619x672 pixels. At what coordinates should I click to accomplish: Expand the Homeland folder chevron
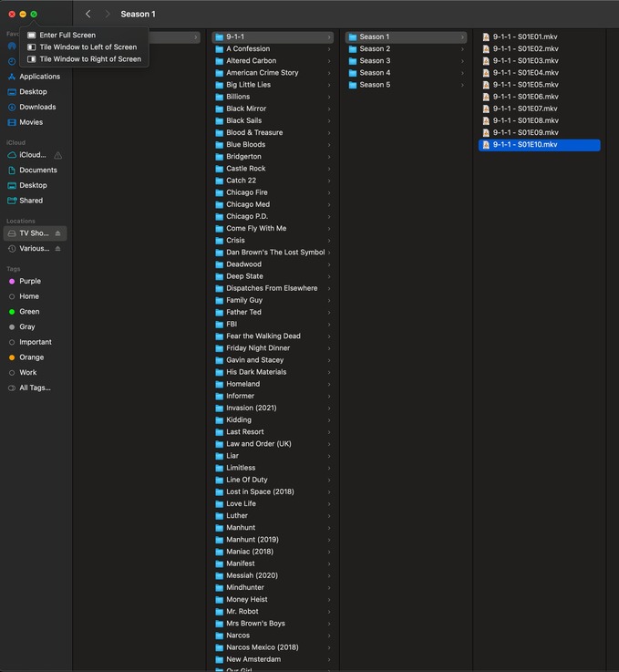click(329, 385)
